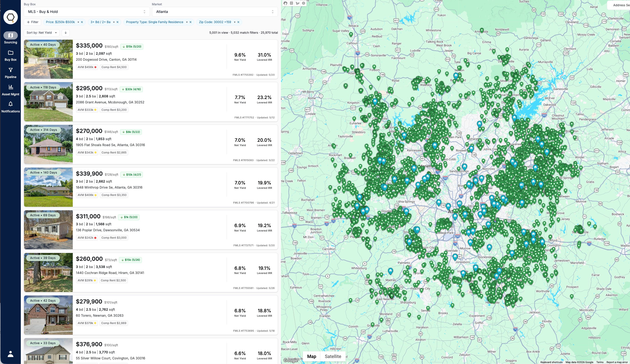The width and height of the screenshot is (630, 364).
Task: Open the Sourcing section in sidebar
Action: pos(10,38)
